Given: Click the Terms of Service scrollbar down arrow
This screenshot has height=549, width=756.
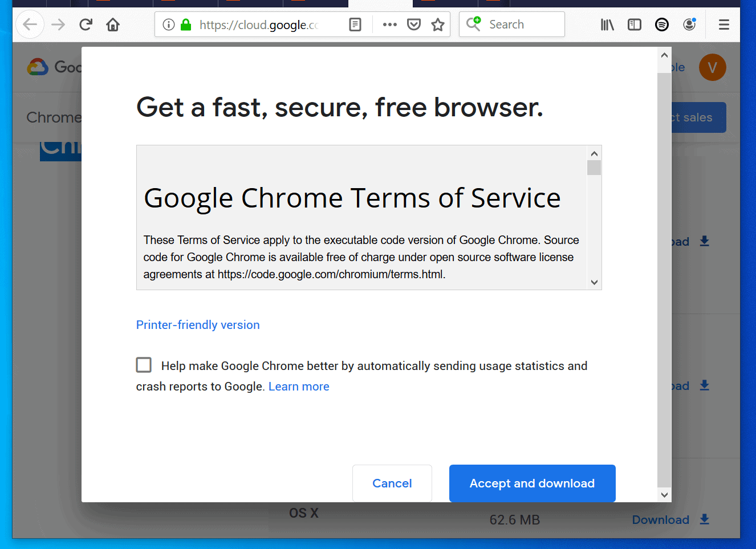Looking at the screenshot, I should pyautogui.click(x=594, y=282).
